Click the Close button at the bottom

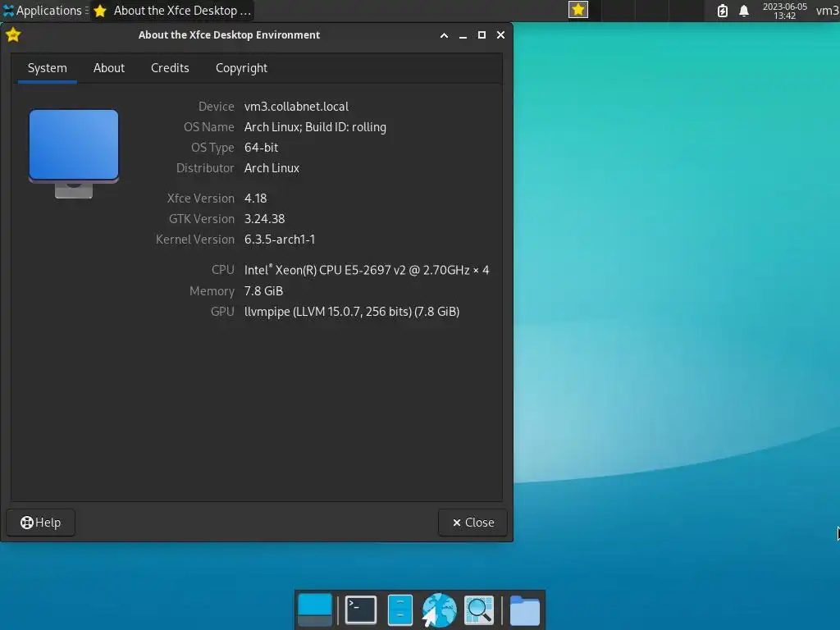coord(472,523)
